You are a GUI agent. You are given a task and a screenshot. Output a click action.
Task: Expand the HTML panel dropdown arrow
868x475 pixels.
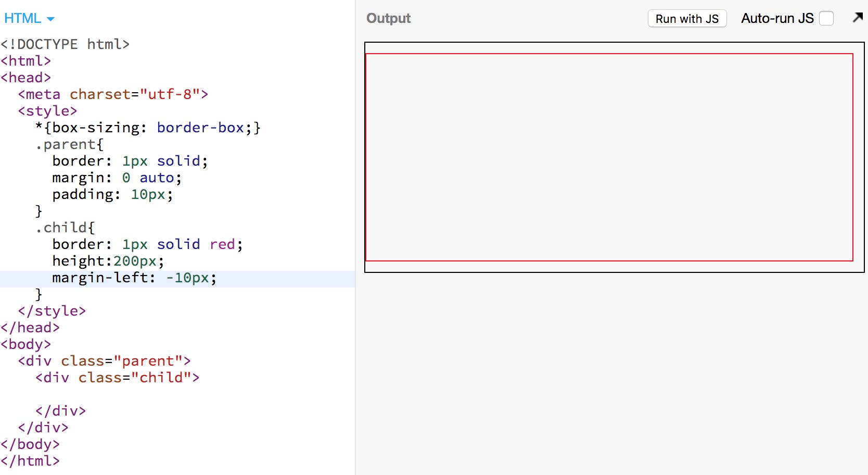(50, 19)
